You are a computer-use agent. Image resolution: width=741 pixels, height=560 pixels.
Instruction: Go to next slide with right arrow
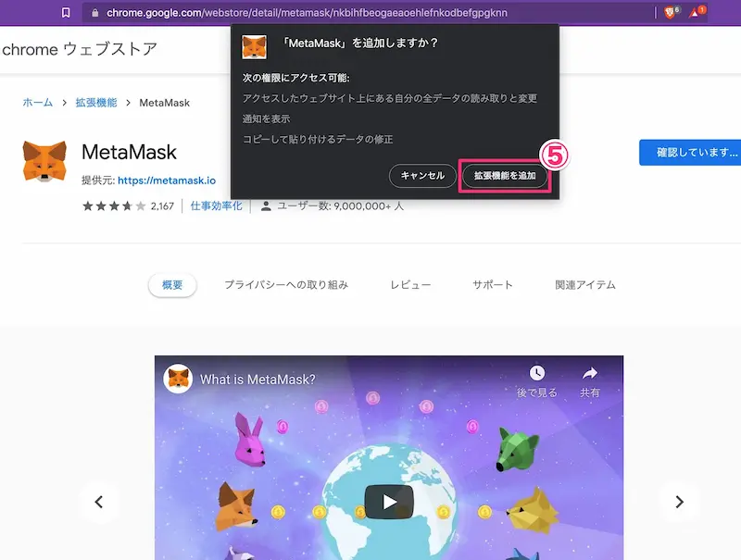[679, 502]
